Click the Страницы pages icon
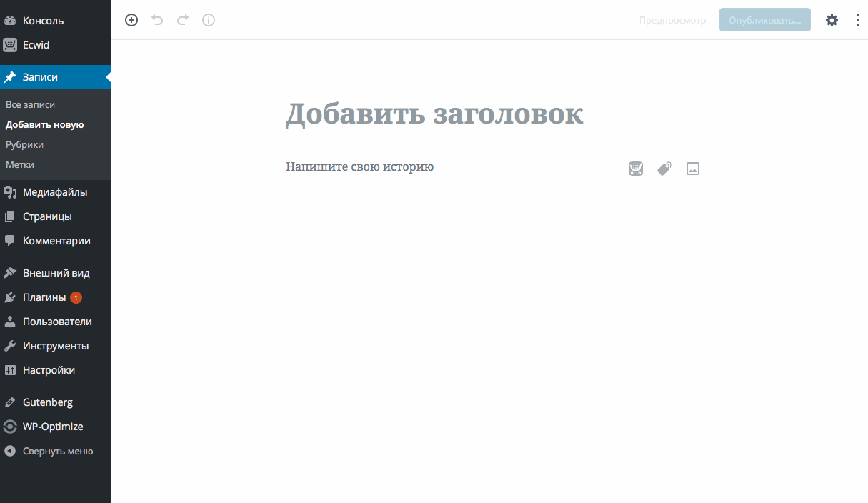This screenshot has height=503, width=868. (x=10, y=216)
